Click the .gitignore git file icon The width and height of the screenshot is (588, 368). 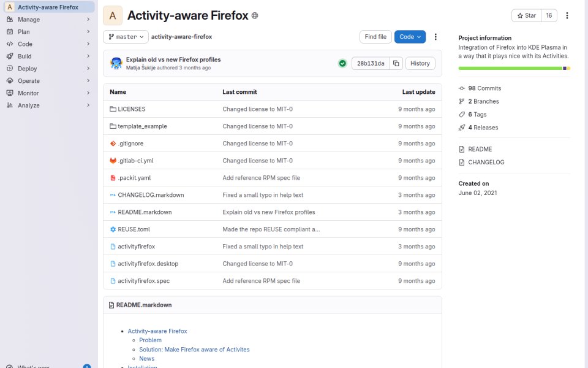(x=113, y=144)
